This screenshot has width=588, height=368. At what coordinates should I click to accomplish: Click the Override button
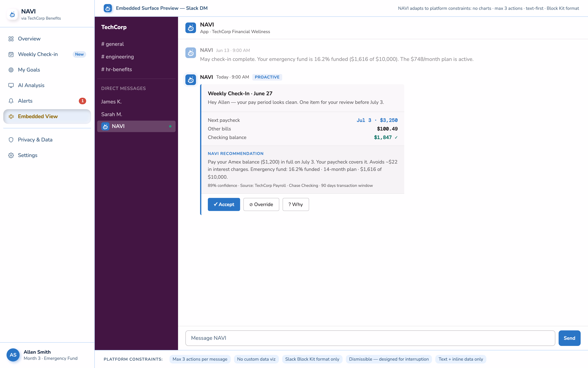pos(261,204)
